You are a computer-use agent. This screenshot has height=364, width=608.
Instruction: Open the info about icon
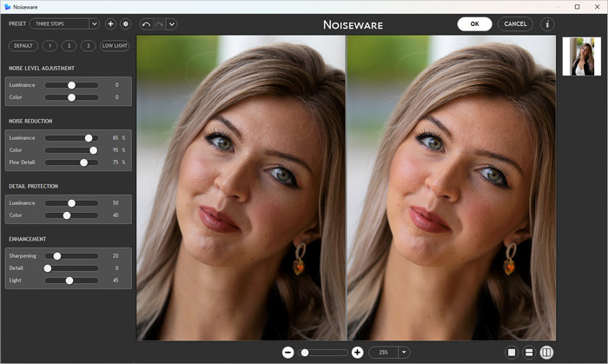coord(547,23)
